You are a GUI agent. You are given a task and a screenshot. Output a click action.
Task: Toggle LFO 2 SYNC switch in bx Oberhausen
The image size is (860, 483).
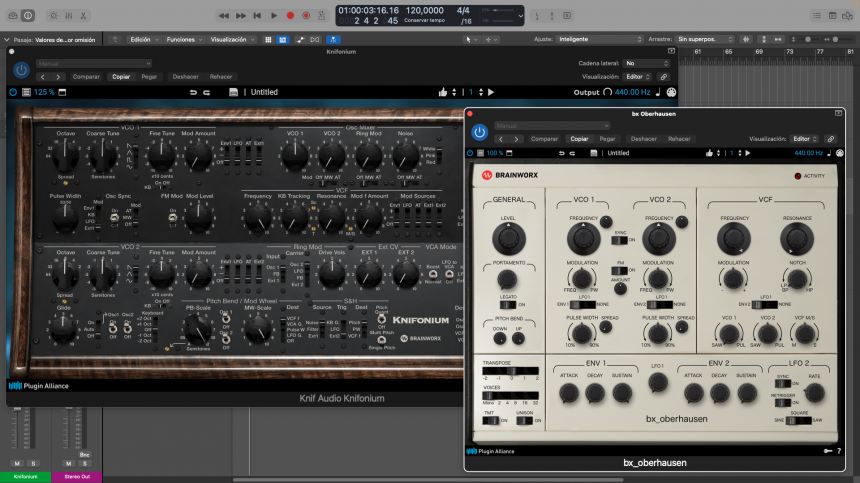click(x=783, y=383)
